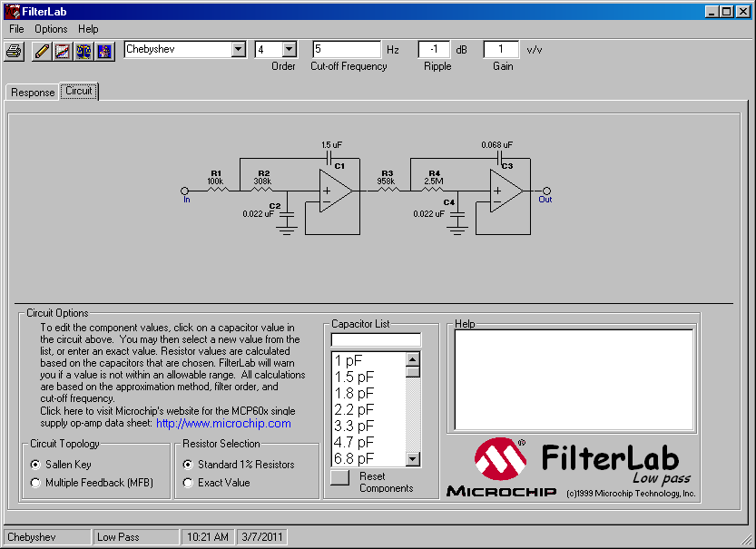
Task: Visit the http://www.microchip.com link
Action: tap(223, 424)
